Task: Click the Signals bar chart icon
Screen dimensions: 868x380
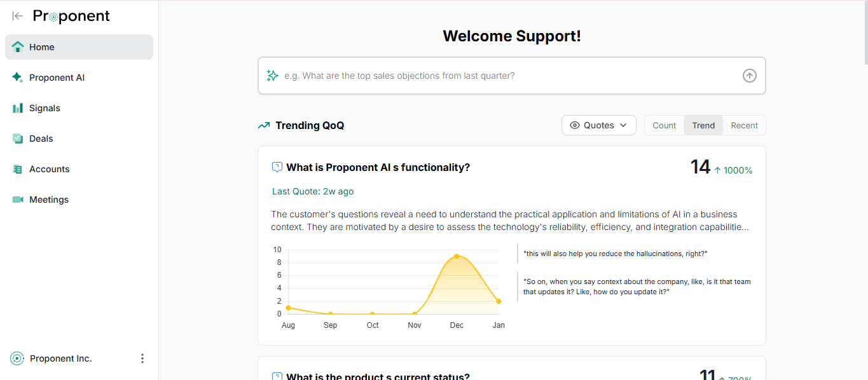Action: point(18,108)
